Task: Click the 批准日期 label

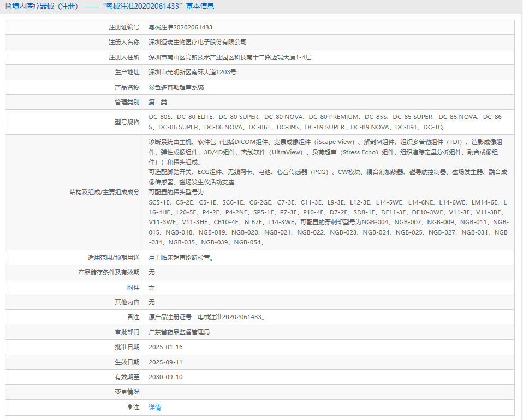Action: coord(127,347)
